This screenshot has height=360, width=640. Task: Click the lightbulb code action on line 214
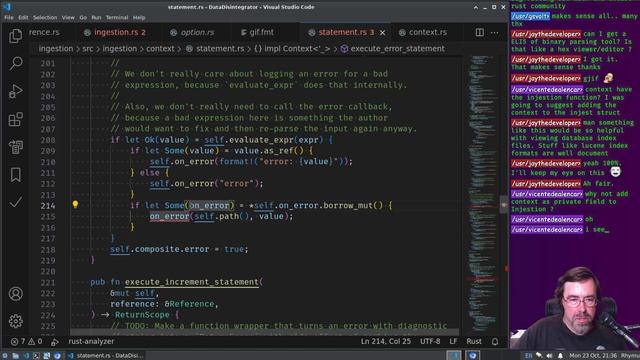click(x=75, y=204)
